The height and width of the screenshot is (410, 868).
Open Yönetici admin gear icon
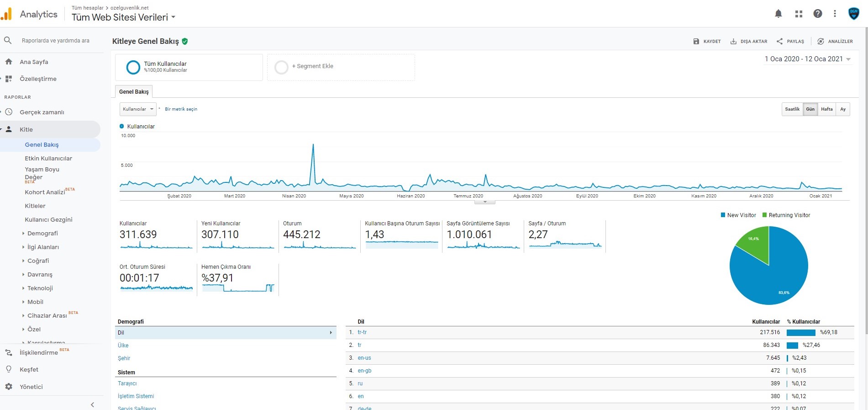tap(9, 387)
